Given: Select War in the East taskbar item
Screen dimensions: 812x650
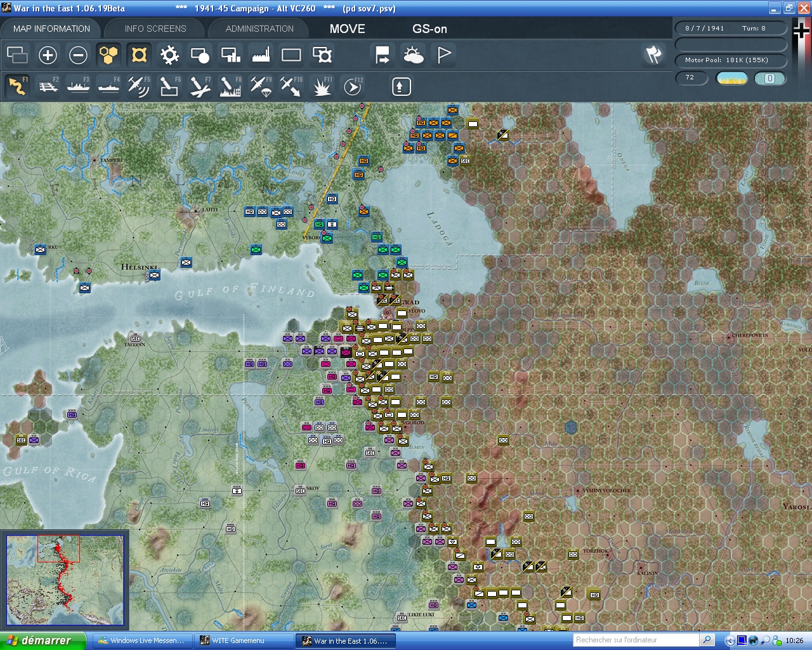Looking at the screenshot, I should [346, 640].
